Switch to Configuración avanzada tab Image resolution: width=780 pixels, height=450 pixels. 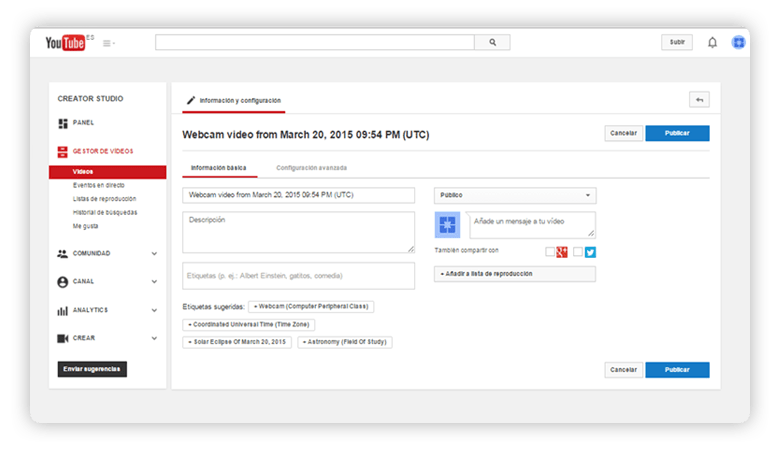pyautogui.click(x=311, y=168)
